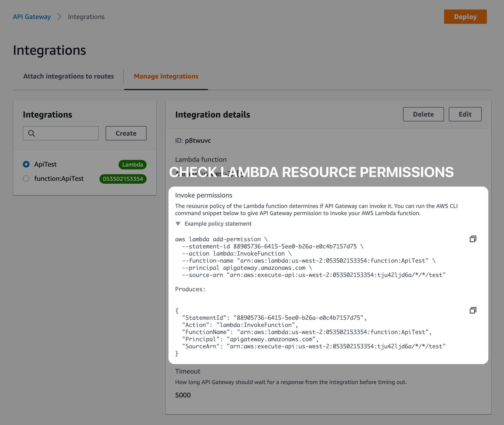Screen dimensions: 504x425
Task: Copy the Produces JSON policy output
Action: click(x=473, y=310)
